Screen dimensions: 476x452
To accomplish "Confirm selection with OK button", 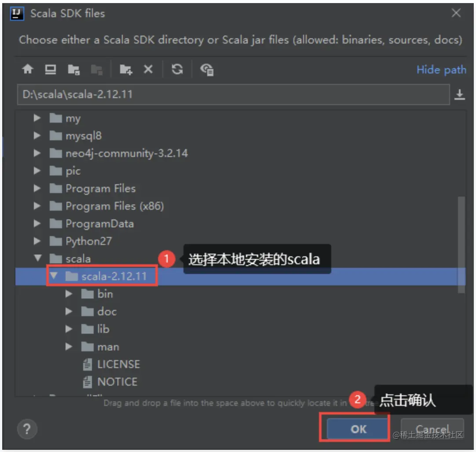I will (358, 429).
